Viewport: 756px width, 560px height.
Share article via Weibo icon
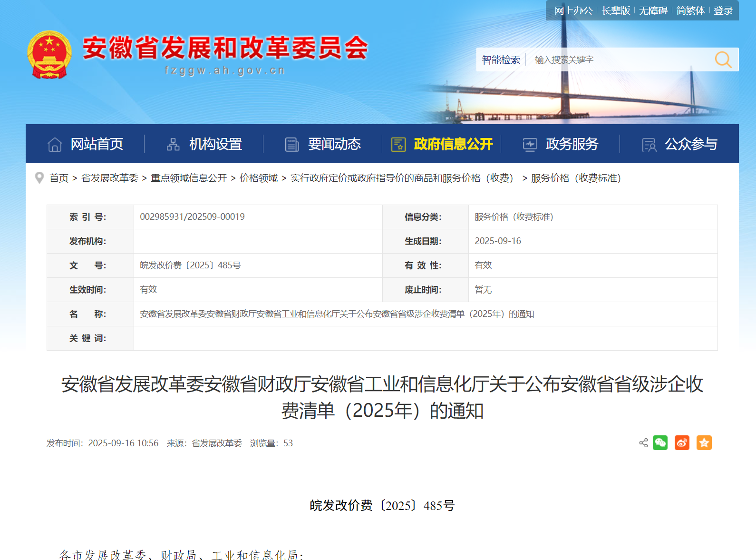click(x=682, y=442)
